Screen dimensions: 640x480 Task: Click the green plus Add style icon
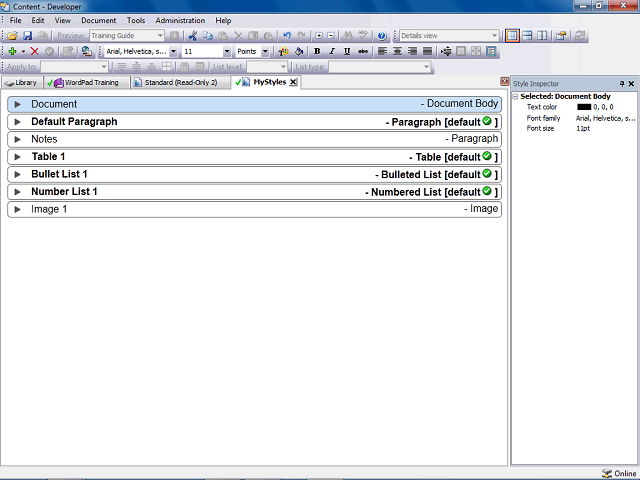[x=12, y=51]
